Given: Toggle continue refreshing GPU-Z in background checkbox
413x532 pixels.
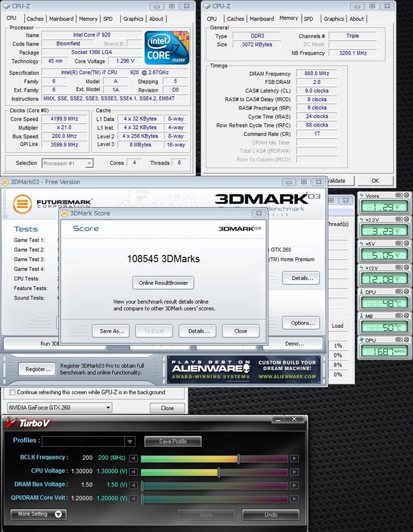Looking at the screenshot, I should (12, 392).
